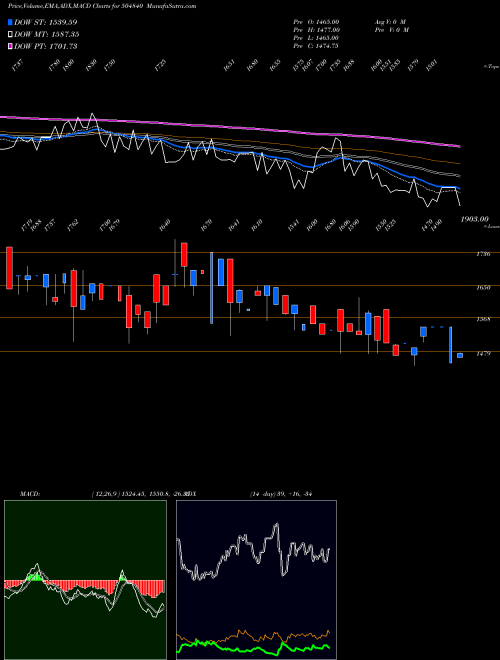
Task: Click the magenta long-term EMA line at its right end
Action: click(457, 146)
